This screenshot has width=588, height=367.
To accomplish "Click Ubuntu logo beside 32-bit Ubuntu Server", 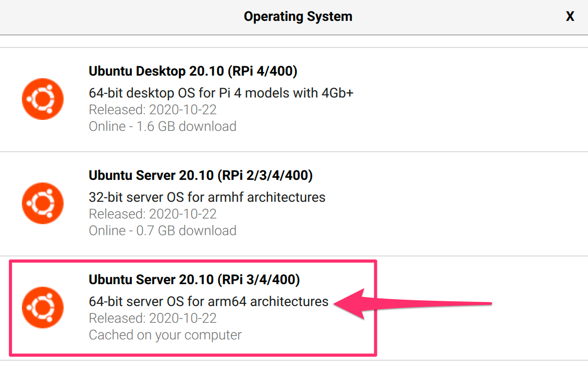I will [x=43, y=203].
